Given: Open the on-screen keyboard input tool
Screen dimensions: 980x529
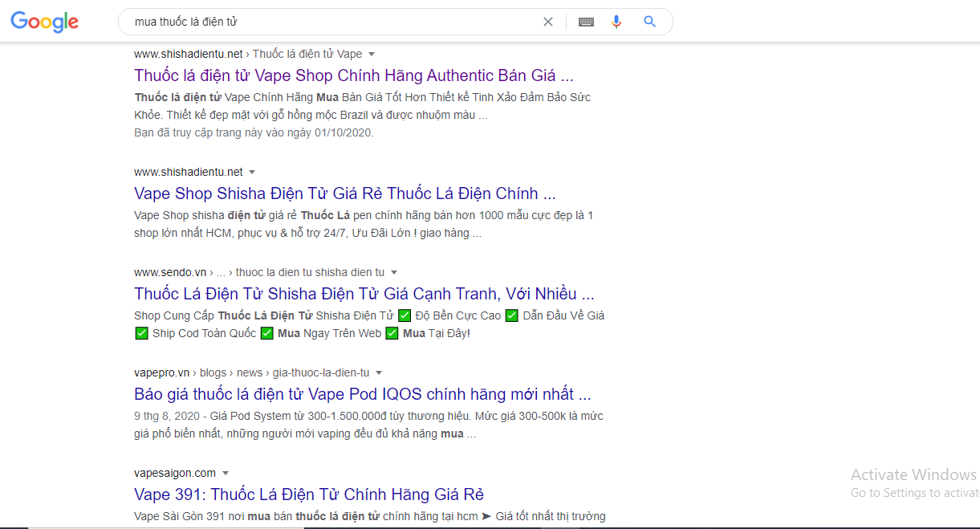Looking at the screenshot, I should click(x=586, y=22).
